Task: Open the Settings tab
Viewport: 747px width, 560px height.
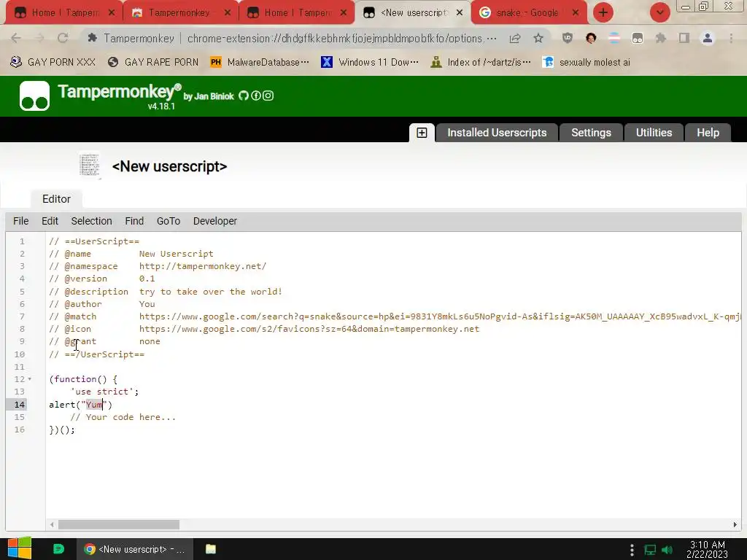Action: (591, 133)
